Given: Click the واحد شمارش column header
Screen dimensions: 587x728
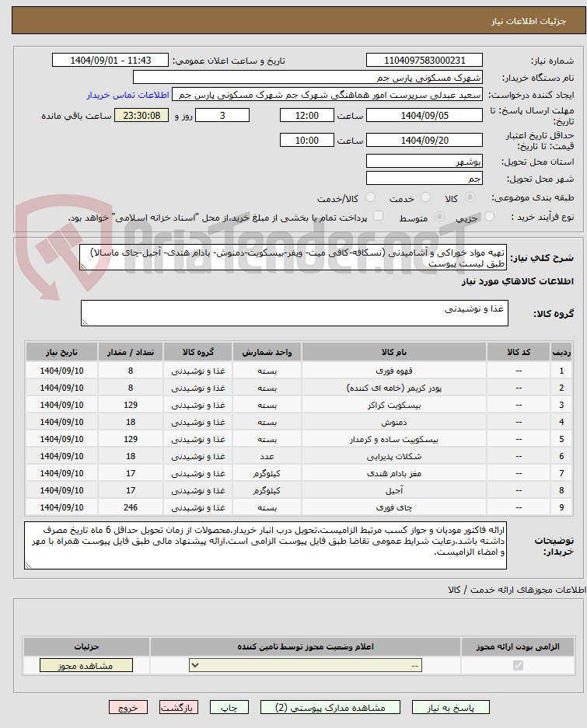Looking at the screenshot, I should [x=267, y=352].
